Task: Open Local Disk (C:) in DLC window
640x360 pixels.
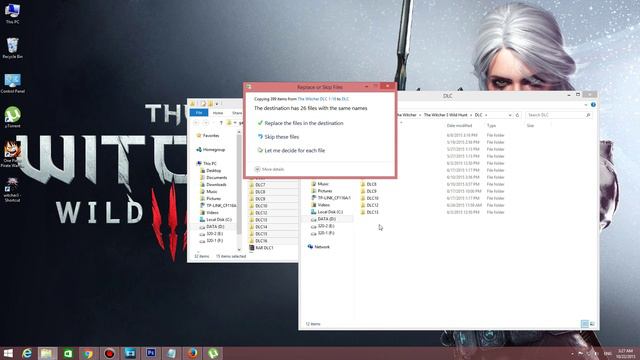Action: tap(327, 212)
